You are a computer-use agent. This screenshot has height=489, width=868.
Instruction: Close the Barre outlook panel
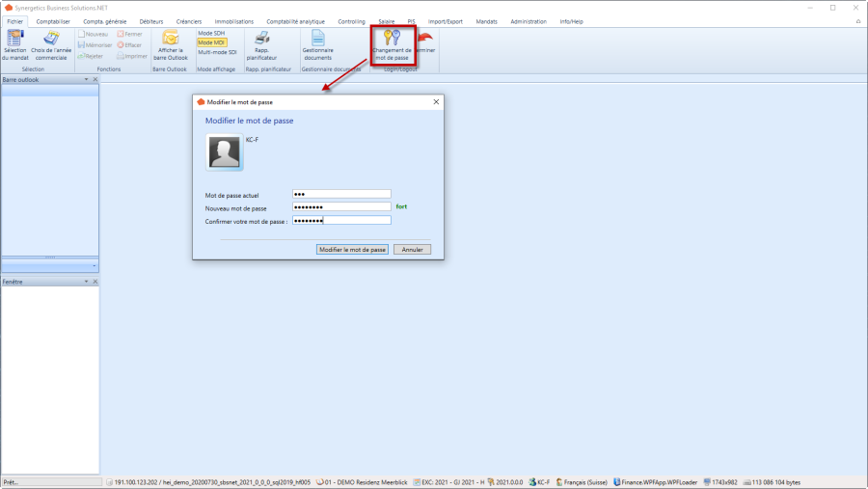pyautogui.click(x=95, y=80)
